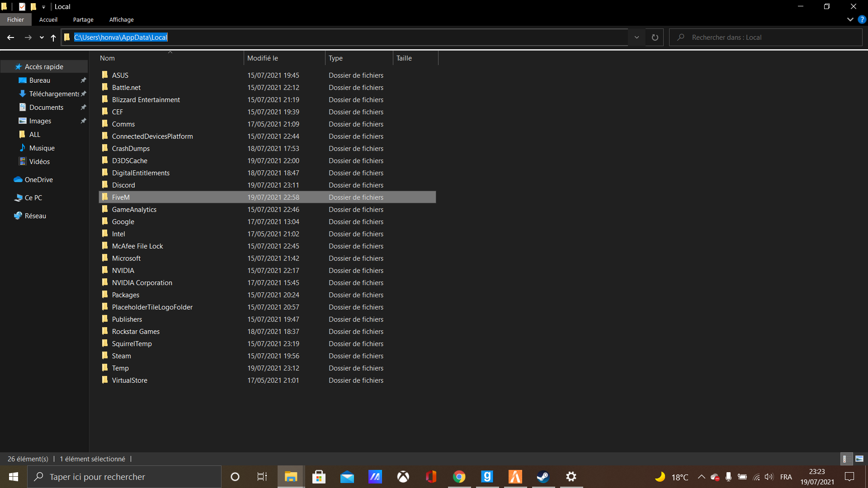Open the Steam folder

click(121, 356)
